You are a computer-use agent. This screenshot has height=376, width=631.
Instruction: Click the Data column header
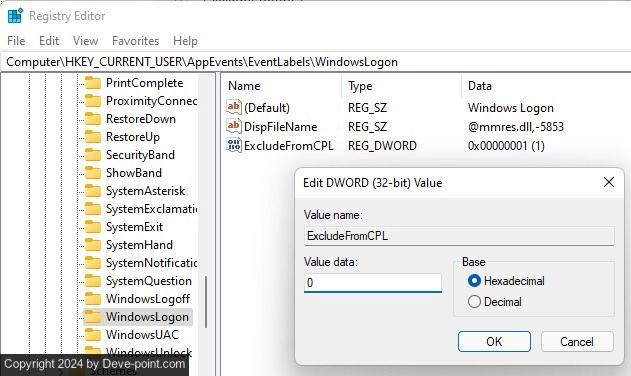click(x=480, y=86)
